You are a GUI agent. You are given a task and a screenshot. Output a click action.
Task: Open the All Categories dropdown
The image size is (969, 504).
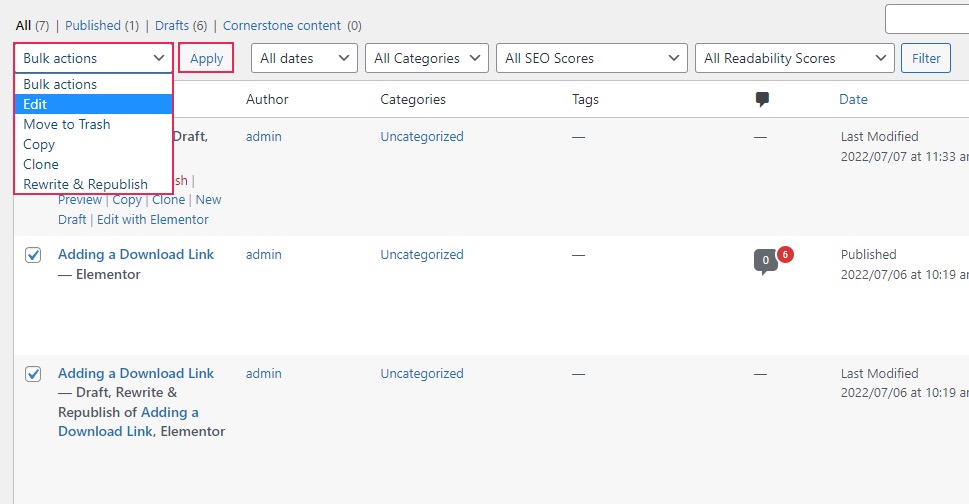(427, 58)
